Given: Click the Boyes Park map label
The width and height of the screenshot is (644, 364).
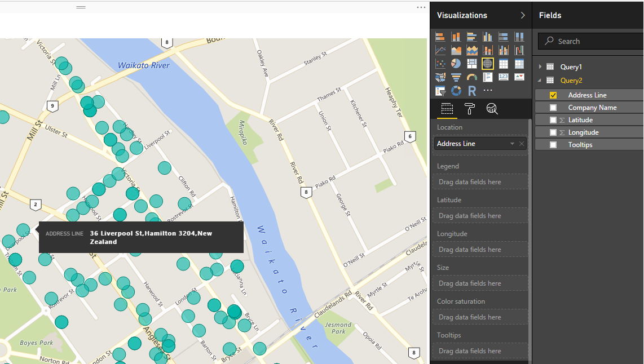Looking at the screenshot, I should click(x=37, y=343).
